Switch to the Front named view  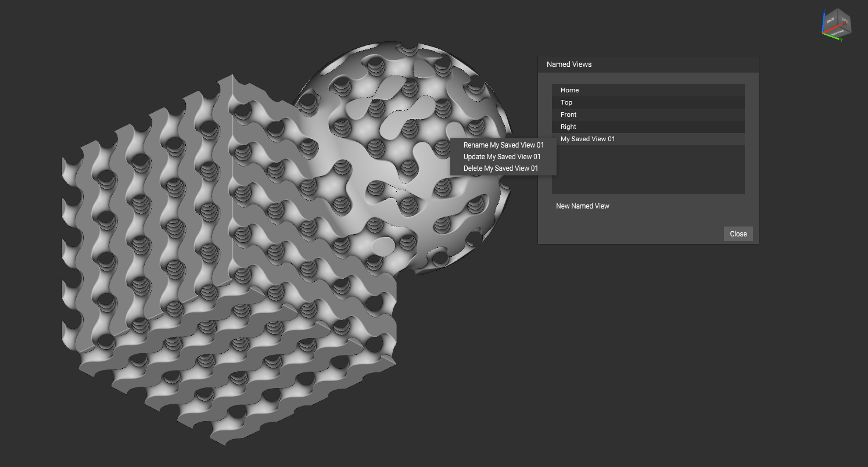click(x=648, y=114)
